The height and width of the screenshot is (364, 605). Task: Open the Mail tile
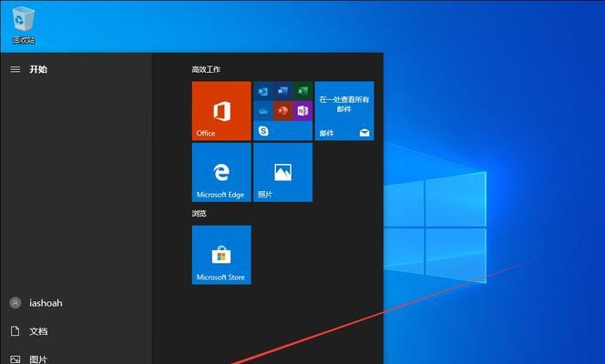pyautogui.click(x=344, y=110)
